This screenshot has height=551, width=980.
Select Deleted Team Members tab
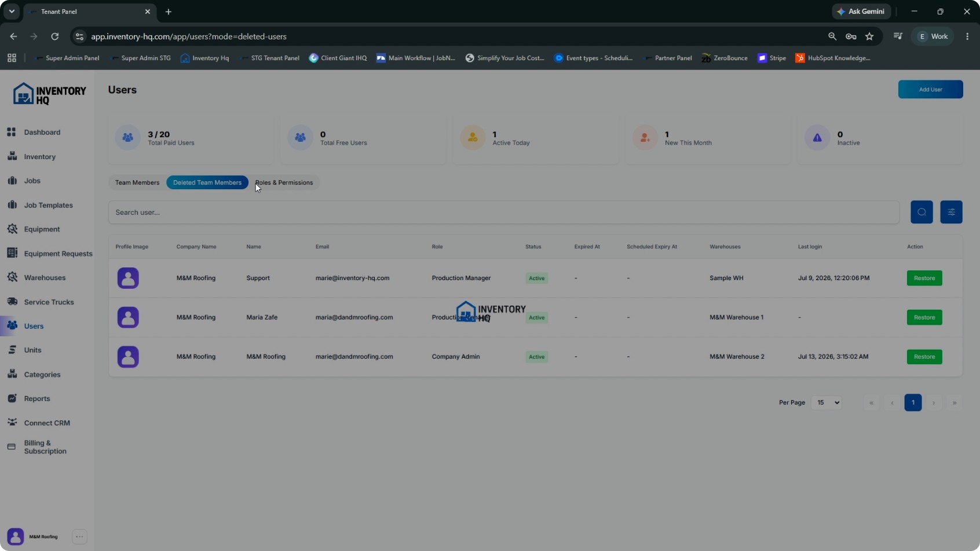click(207, 183)
